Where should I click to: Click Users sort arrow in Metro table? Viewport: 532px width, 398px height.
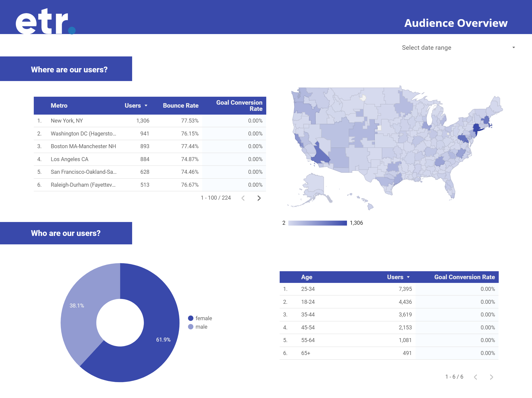pyautogui.click(x=146, y=106)
